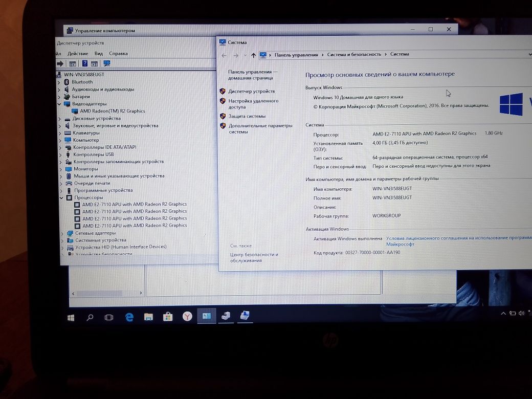The height and width of the screenshot is (399, 532).
Task: Expand the Системные устройства category
Action: (63, 240)
